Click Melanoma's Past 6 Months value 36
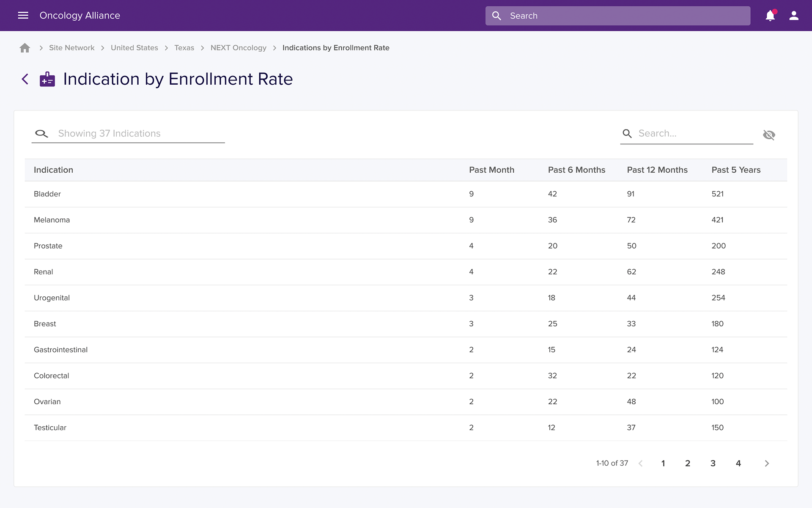The height and width of the screenshot is (508, 812). click(552, 220)
